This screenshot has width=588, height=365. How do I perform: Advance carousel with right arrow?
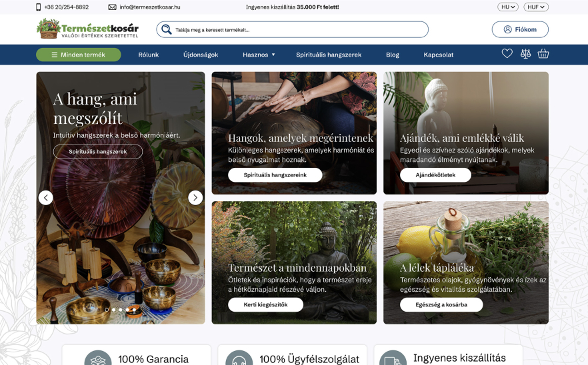pos(195,198)
